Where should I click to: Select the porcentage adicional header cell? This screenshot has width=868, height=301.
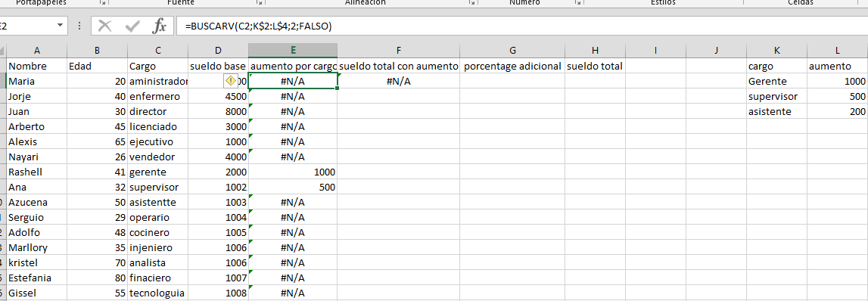pyautogui.click(x=512, y=67)
